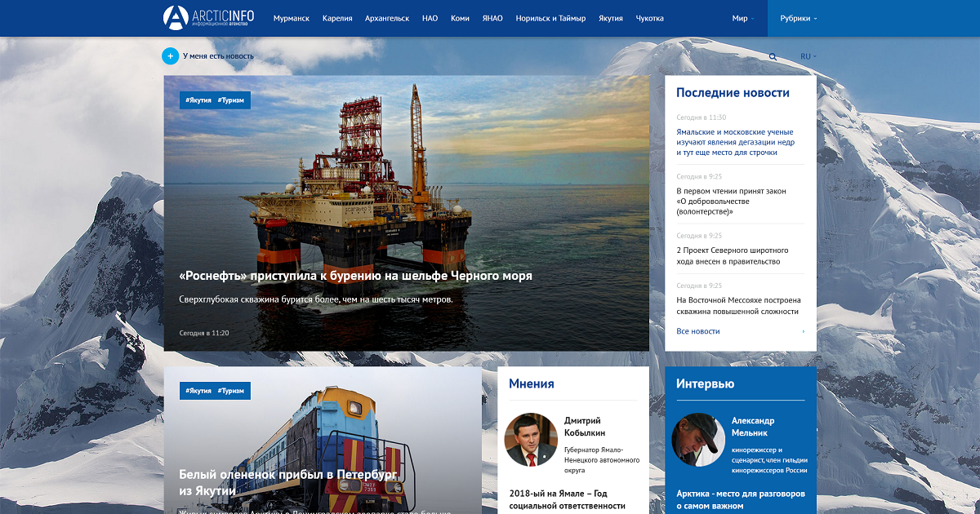
Task: Open the Норильск и Таймыр section
Action: pyautogui.click(x=550, y=18)
